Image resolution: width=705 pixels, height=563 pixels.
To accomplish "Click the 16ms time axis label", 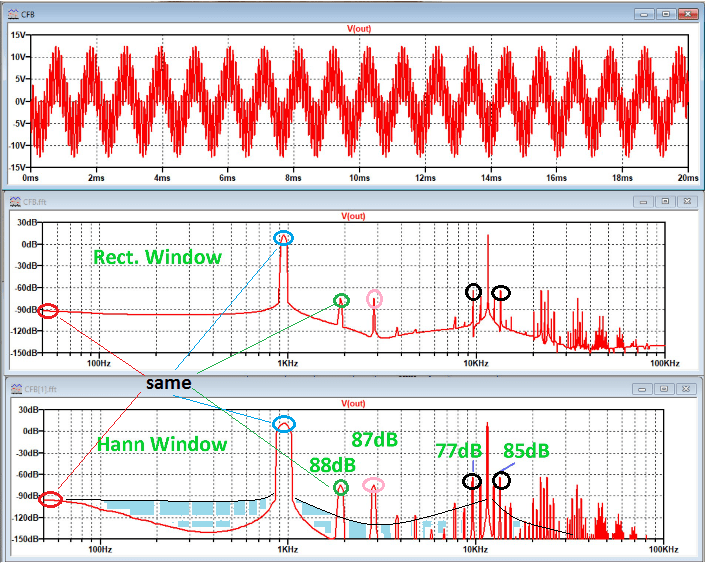I will coord(557,178).
